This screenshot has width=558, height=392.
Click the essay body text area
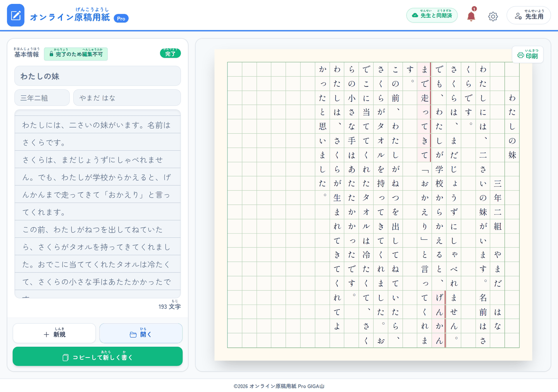tap(98, 204)
